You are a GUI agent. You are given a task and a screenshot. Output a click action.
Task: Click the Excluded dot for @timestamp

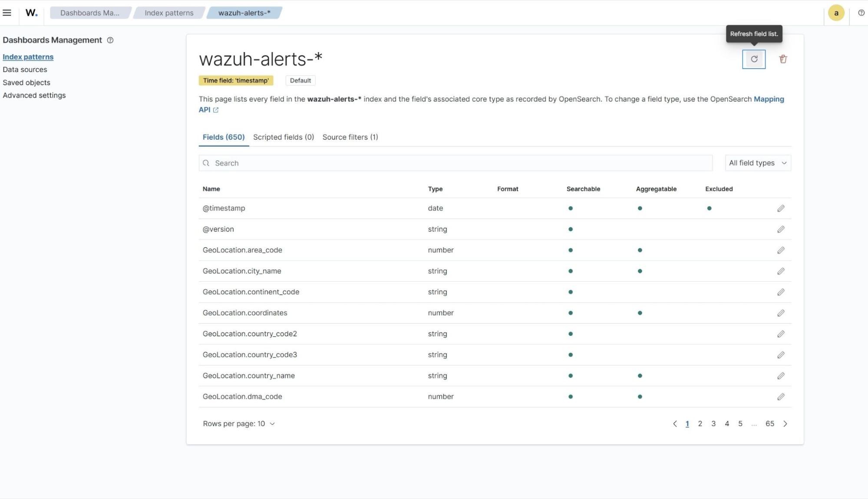pos(709,208)
